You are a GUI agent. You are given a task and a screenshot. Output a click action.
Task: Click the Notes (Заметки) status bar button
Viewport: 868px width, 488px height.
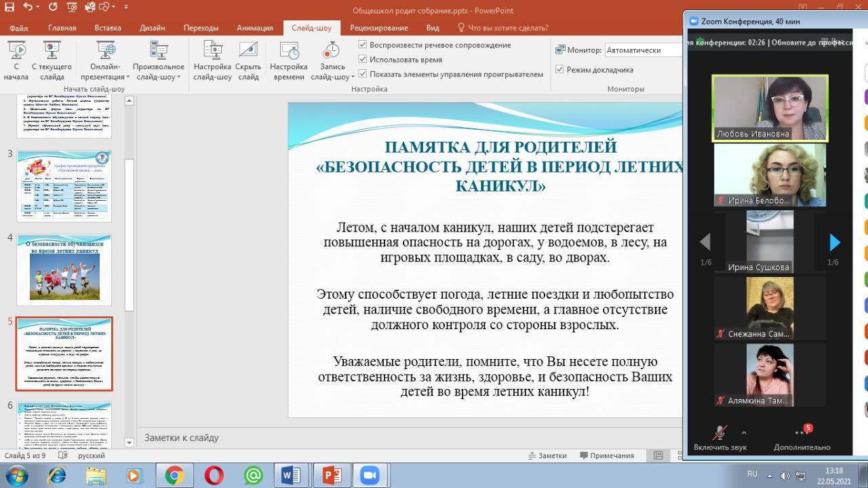(547, 455)
